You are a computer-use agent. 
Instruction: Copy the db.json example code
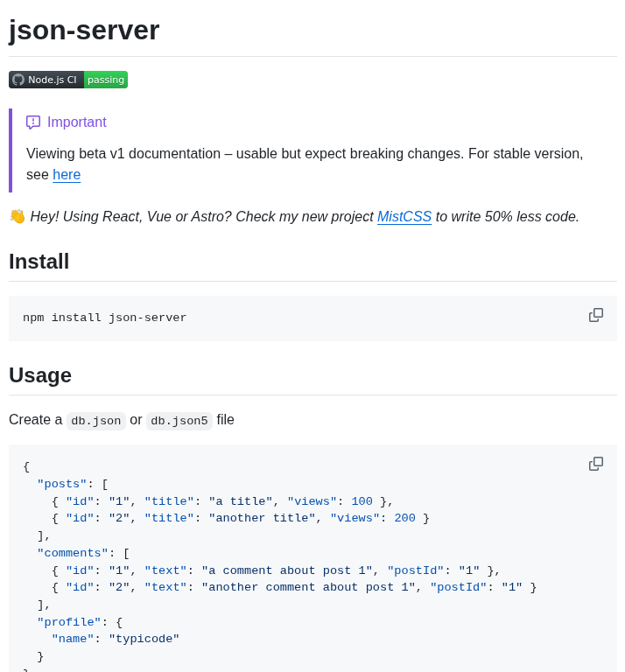coord(596,464)
